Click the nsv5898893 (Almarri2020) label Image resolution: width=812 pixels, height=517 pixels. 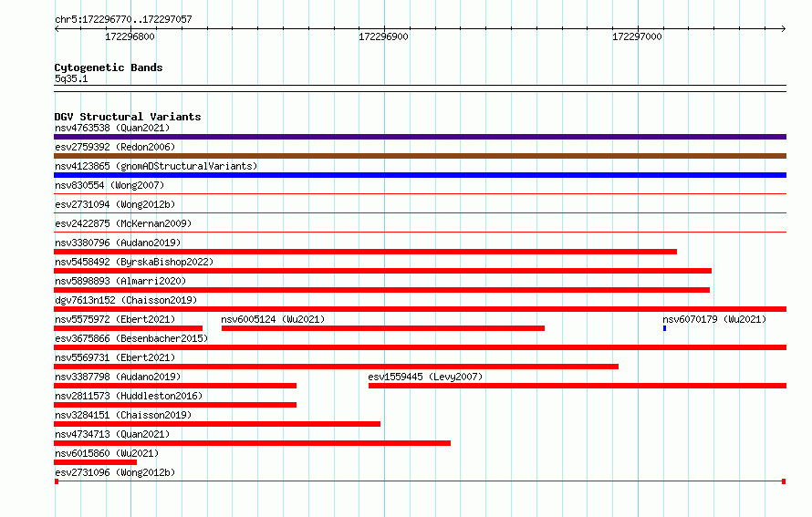pos(120,281)
